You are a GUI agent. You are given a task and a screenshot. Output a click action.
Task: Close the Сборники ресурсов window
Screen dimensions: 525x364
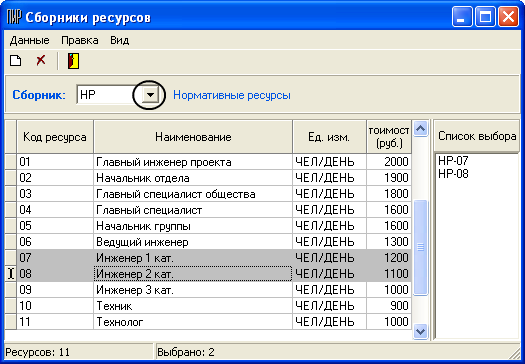[x=508, y=17]
